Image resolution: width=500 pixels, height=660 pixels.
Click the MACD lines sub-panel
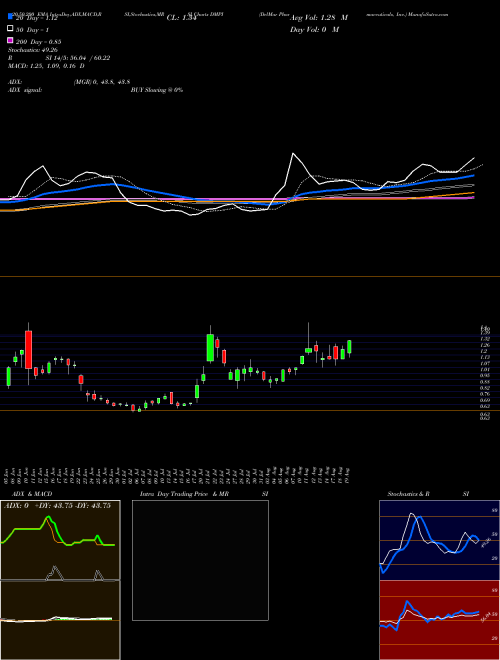[x=60, y=620]
